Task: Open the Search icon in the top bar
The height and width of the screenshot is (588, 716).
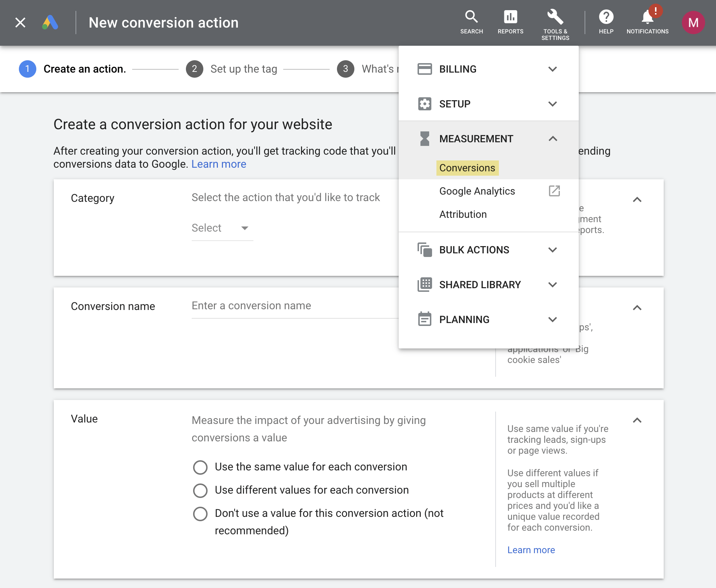Action: pos(471,17)
